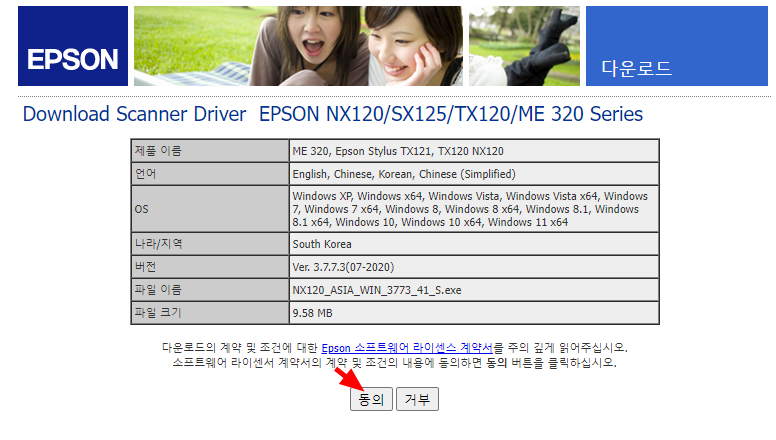Select the English, Chinese, Korean language cell
This screenshot has height=440, width=776.
pyautogui.click(x=474, y=174)
